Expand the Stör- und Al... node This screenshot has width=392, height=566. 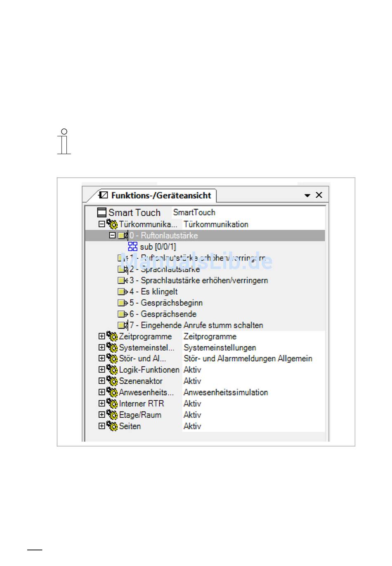tap(102, 358)
